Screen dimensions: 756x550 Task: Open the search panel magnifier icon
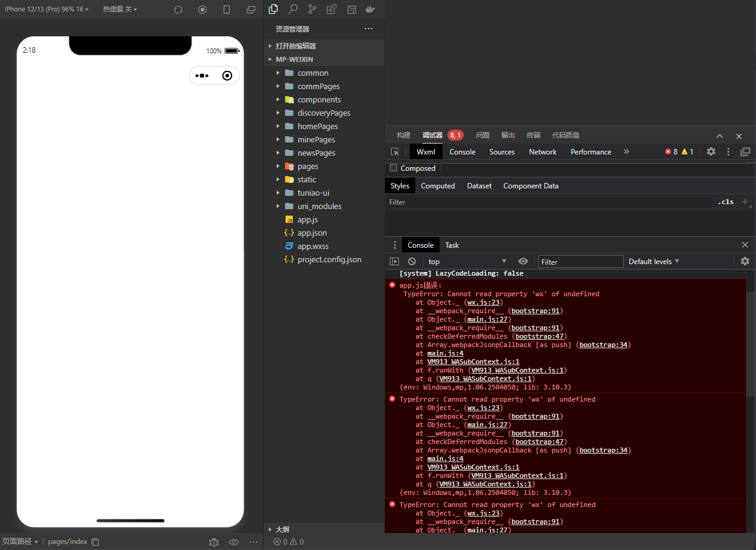pyautogui.click(x=293, y=9)
